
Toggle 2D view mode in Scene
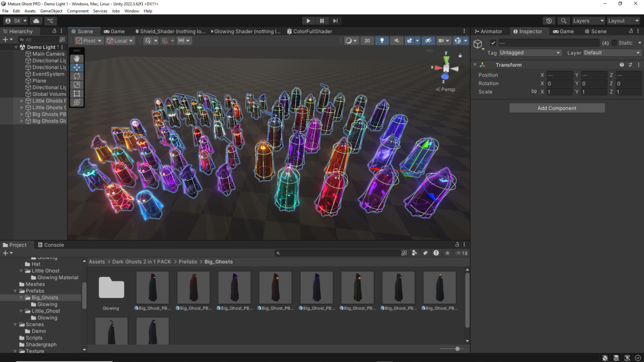(x=367, y=41)
